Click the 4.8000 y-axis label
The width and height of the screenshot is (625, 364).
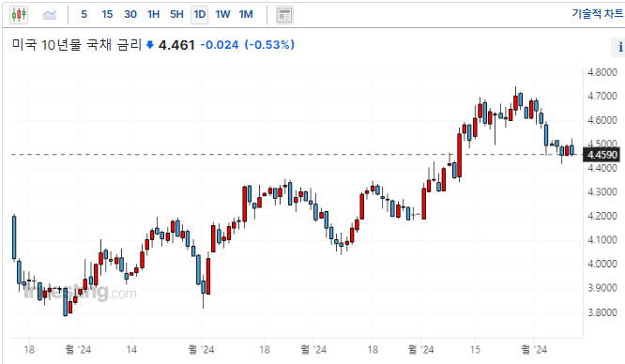(x=602, y=72)
